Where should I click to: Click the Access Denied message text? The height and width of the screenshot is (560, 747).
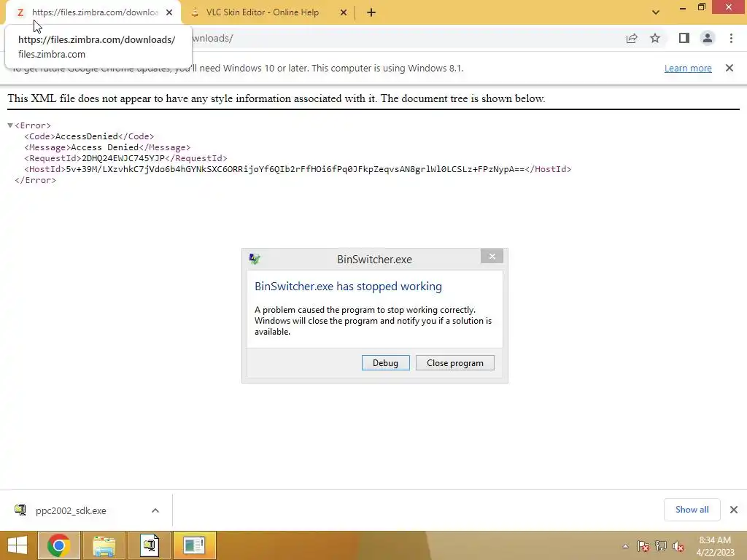tap(105, 147)
